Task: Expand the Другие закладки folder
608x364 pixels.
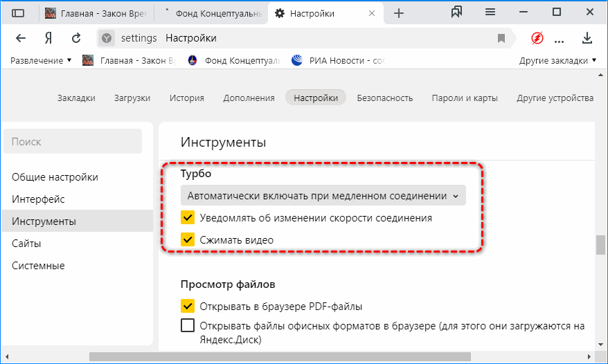Action: [558, 61]
